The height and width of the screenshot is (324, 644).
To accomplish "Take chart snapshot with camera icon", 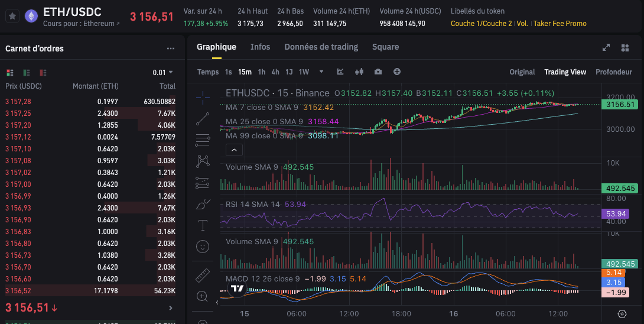I will pos(378,72).
